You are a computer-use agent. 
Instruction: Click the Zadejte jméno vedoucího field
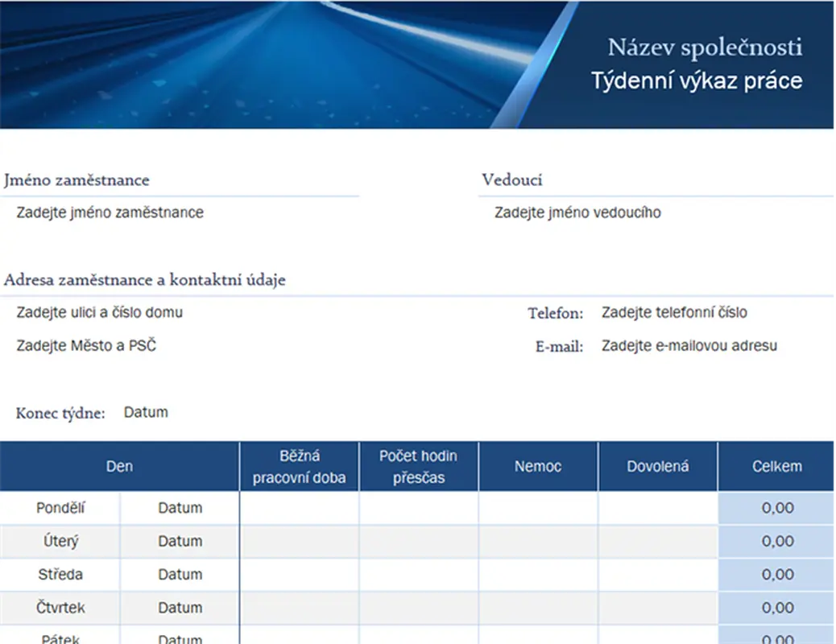578,213
